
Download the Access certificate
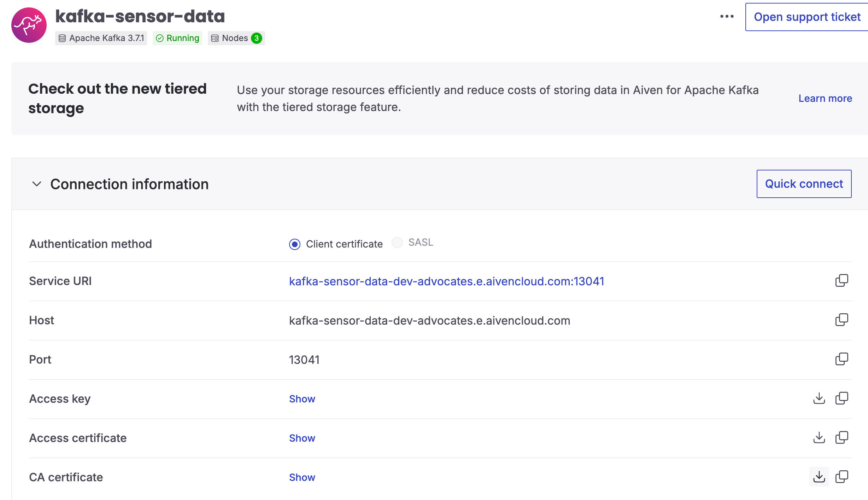point(819,438)
